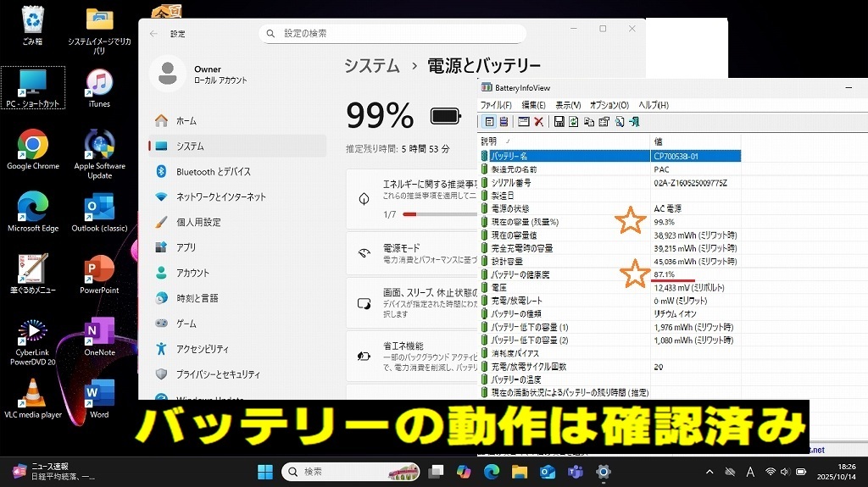This screenshot has width=868, height=487.
Task: Click the red X icon in the BatteryInfoView toolbar
Action: (x=538, y=122)
